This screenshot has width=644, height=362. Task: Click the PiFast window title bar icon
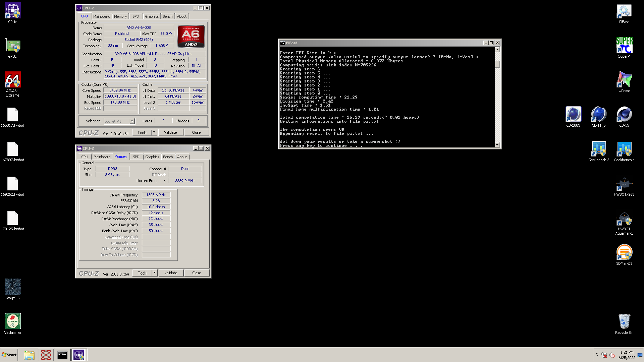click(283, 43)
